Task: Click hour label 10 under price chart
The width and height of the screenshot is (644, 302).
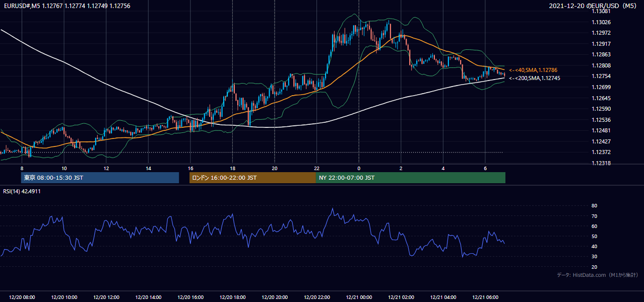Action: pyautogui.click(x=64, y=168)
